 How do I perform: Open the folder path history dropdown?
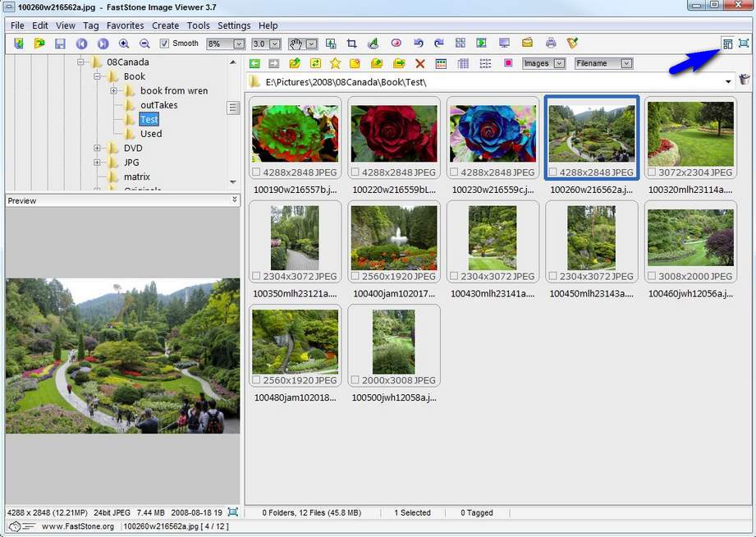(727, 81)
